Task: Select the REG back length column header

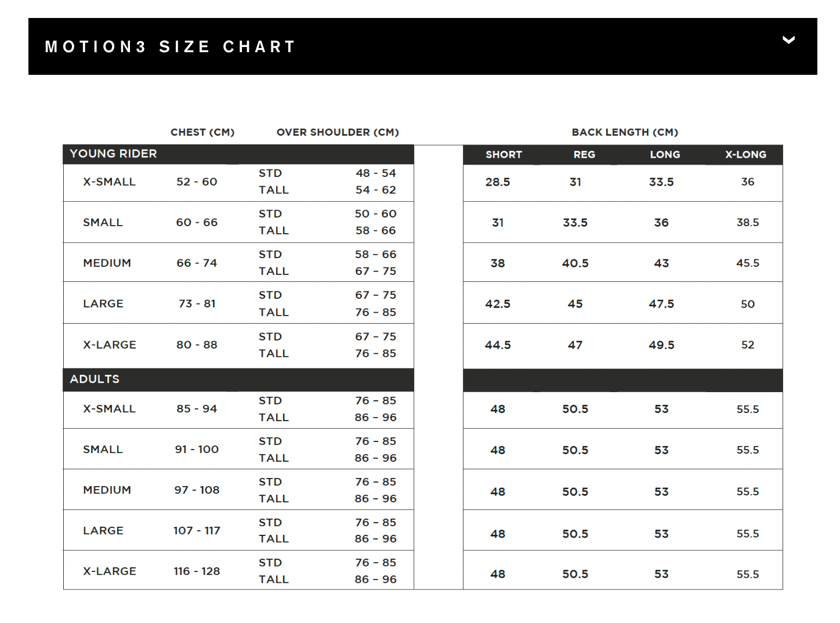Action: point(584,155)
